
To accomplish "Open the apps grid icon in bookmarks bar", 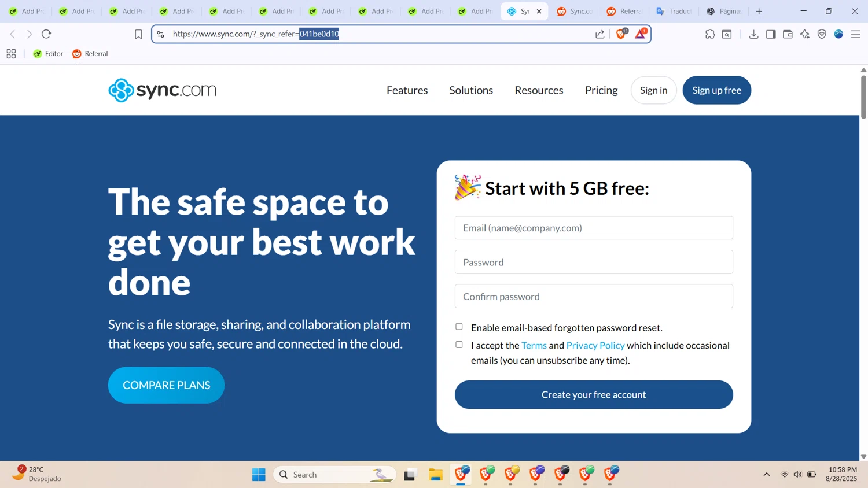I will 11,54.
